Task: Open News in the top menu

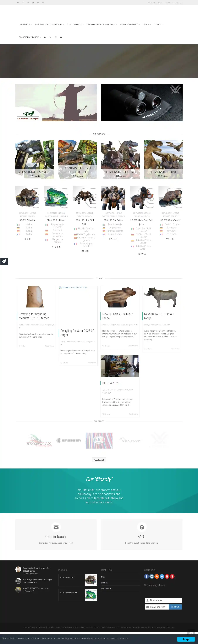Action: click(x=167, y=2)
